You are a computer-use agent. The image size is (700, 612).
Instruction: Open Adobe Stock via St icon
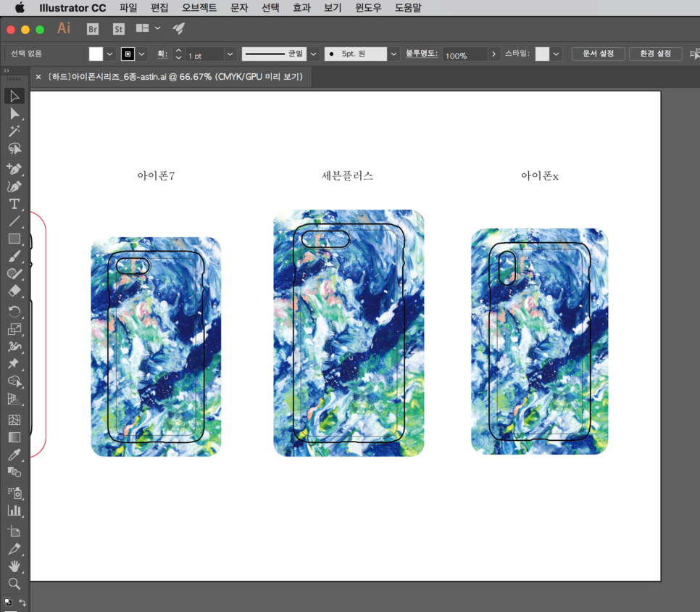point(118,29)
